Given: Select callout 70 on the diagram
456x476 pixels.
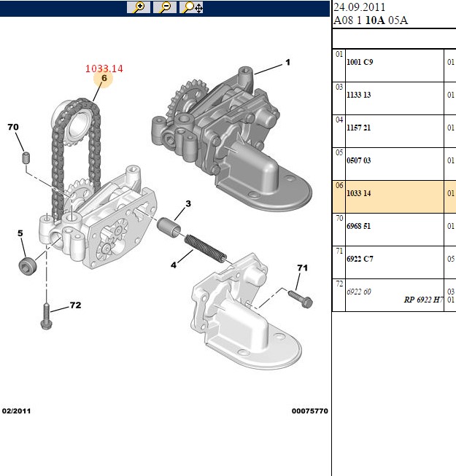Looking at the screenshot, I should [x=13, y=127].
